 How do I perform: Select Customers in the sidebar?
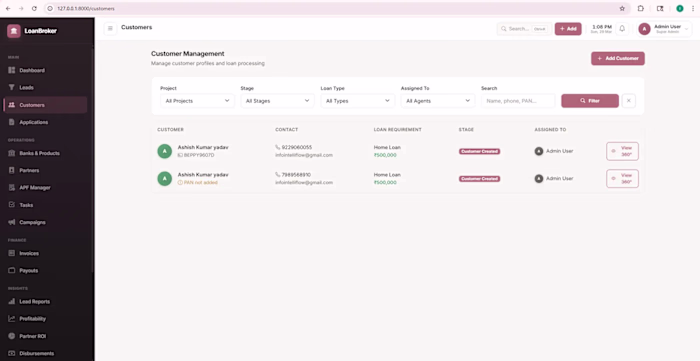coord(45,105)
